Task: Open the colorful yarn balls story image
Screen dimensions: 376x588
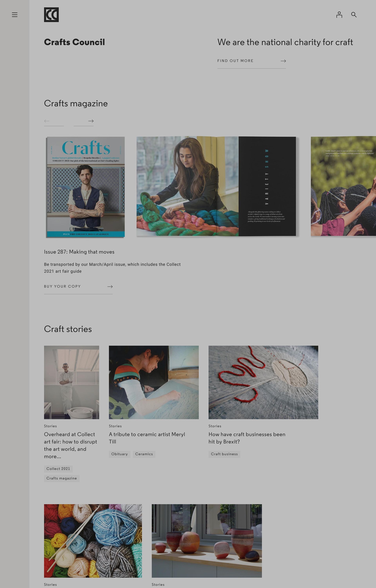Action: (93, 541)
